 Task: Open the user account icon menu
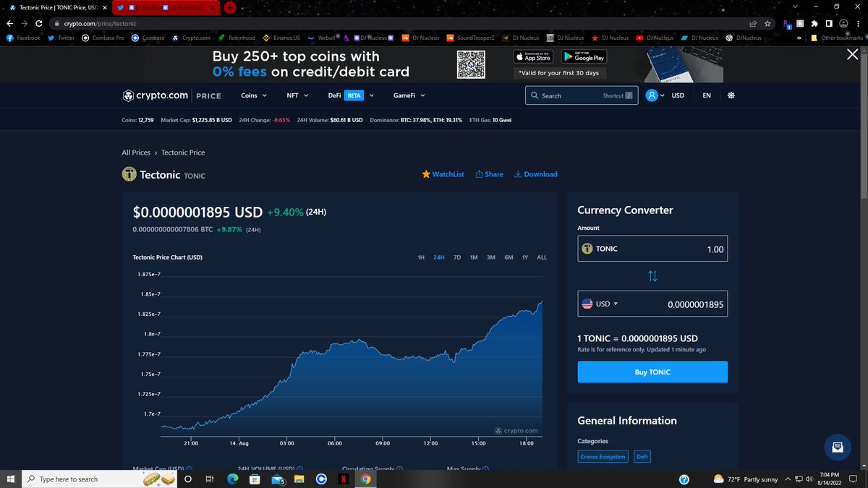[x=655, y=95]
